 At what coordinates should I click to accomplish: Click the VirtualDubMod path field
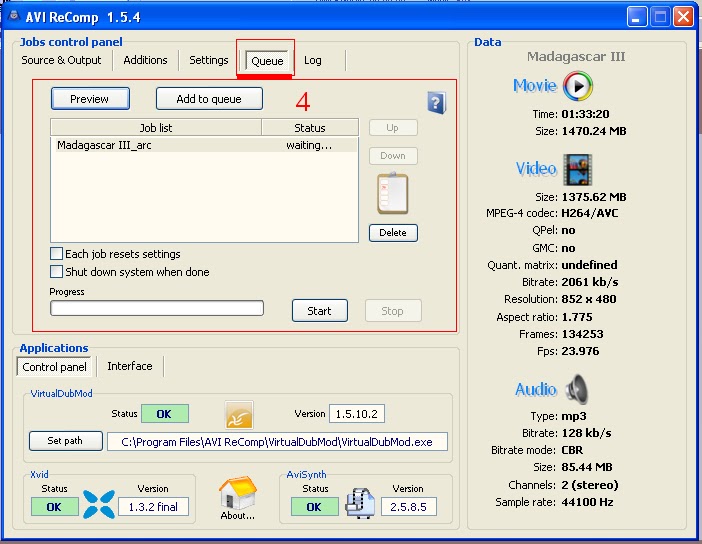click(x=277, y=442)
